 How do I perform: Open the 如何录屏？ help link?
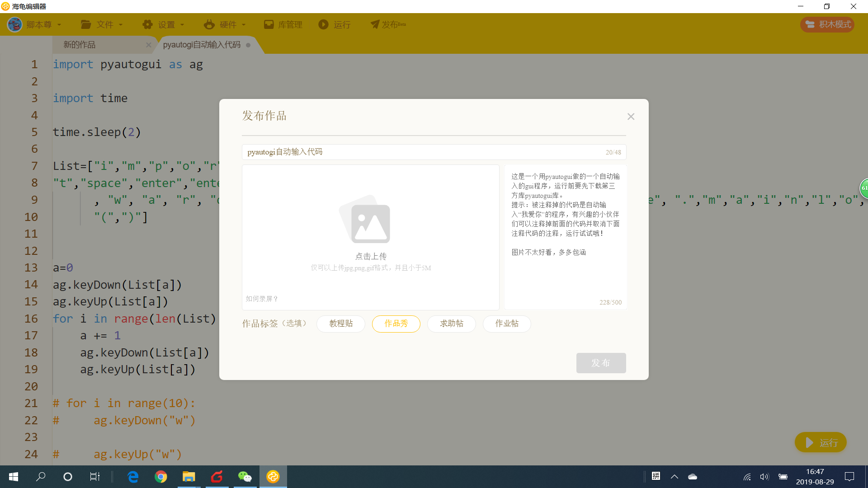coord(262,299)
